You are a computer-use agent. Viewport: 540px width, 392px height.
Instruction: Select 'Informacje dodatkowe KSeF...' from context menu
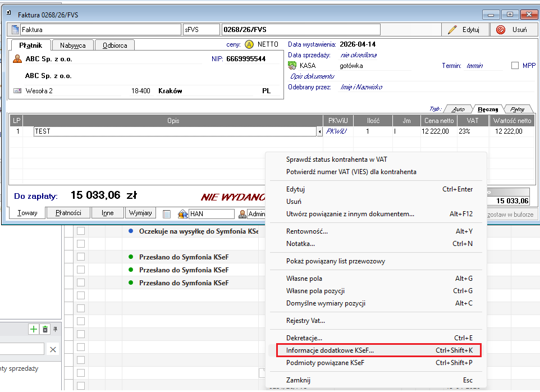point(330,350)
